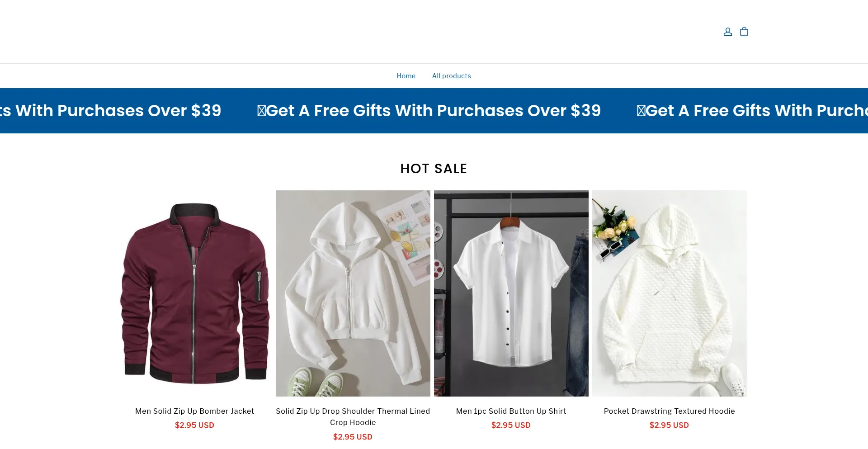Click the white button-up shirt image
Viewport: 868px width, 449px height.
[x=511, y=293]
